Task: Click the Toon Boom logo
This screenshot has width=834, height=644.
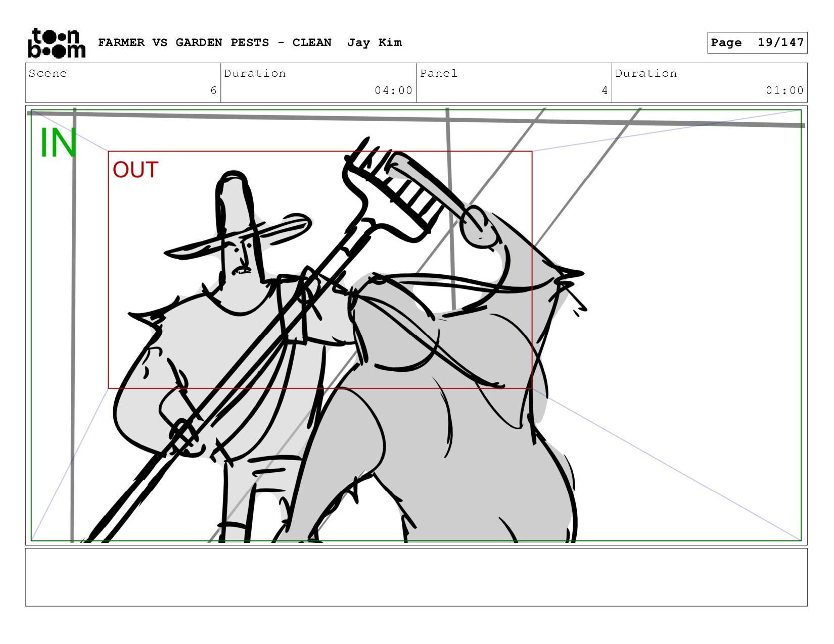Action: (x=56, y=43)
